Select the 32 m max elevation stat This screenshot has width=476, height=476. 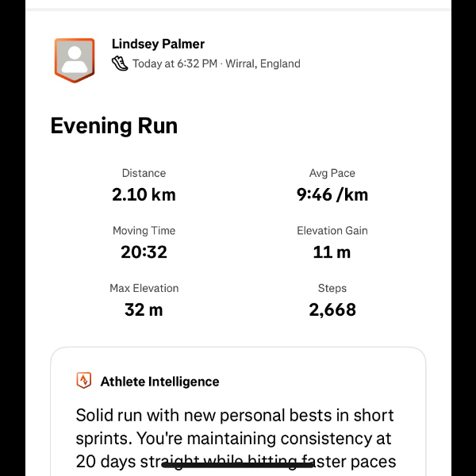click(144, 309)
